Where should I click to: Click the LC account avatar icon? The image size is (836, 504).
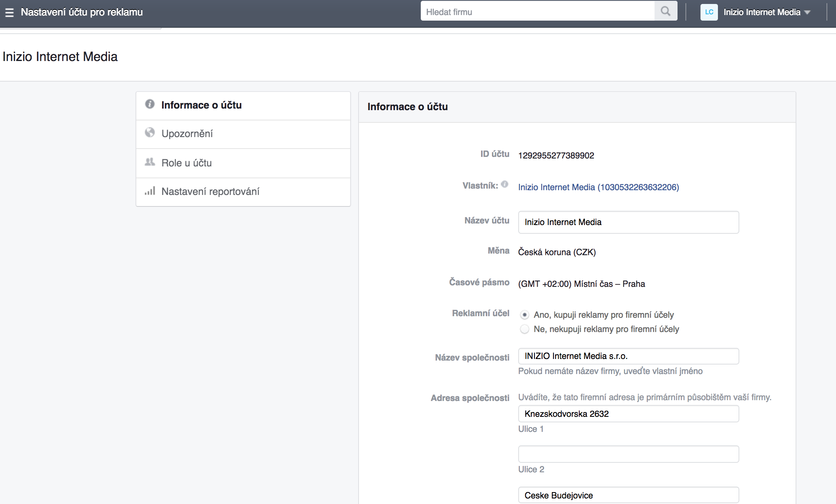709,12
